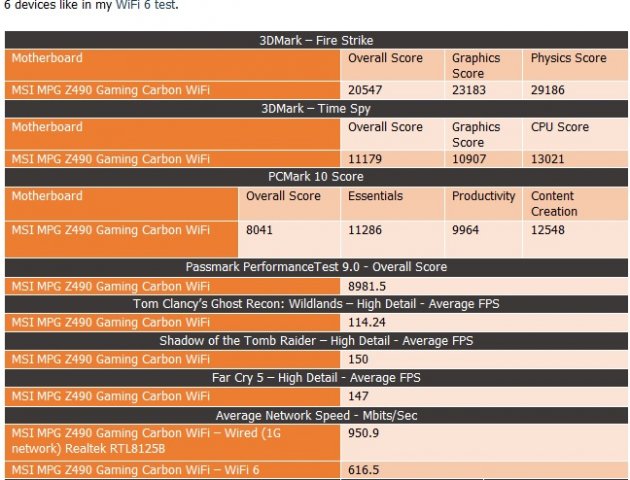Click Fire Strike physics score 29186

click(x=548, y=90)
